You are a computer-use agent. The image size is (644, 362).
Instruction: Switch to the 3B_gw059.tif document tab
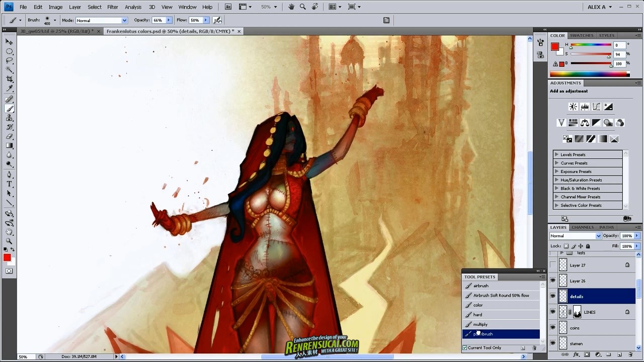pos(56,31)
